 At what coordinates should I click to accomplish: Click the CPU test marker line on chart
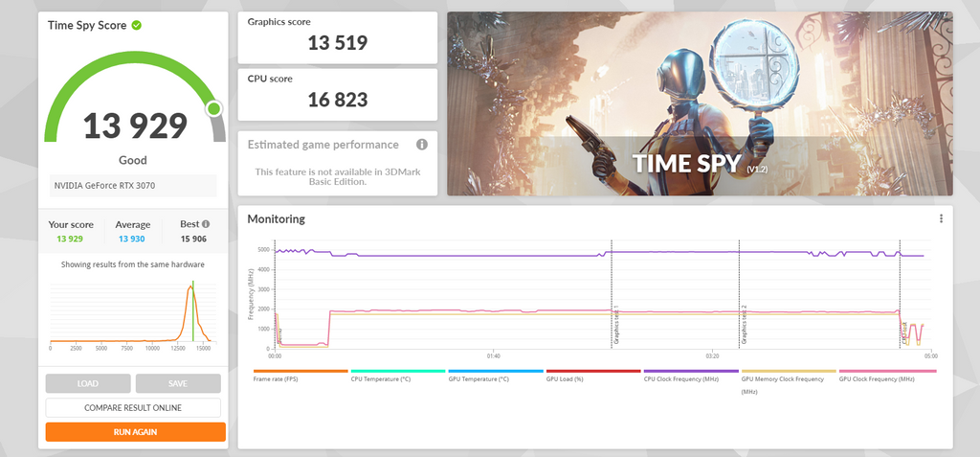click(900, 294)
